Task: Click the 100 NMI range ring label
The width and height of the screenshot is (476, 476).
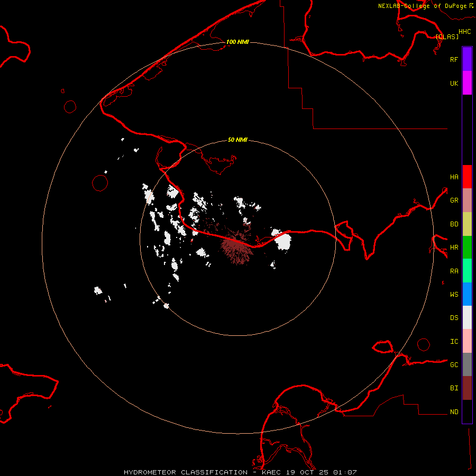Action: click(x=237, y=42)
